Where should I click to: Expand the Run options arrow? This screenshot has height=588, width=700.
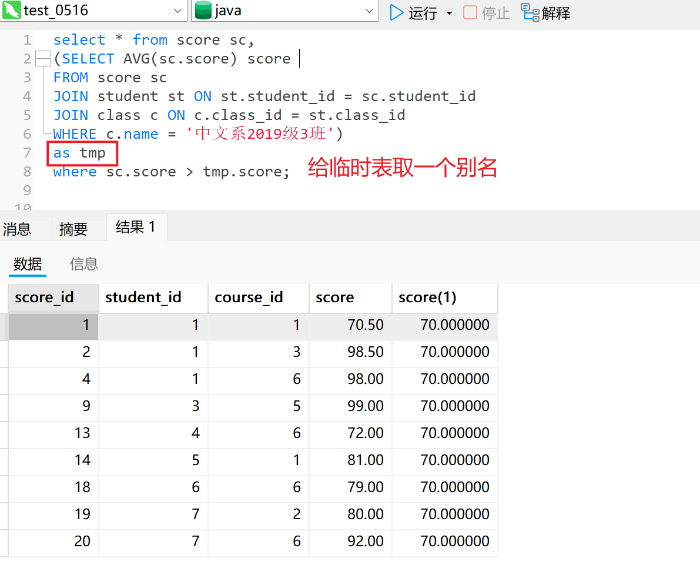(x=449, y=13)
